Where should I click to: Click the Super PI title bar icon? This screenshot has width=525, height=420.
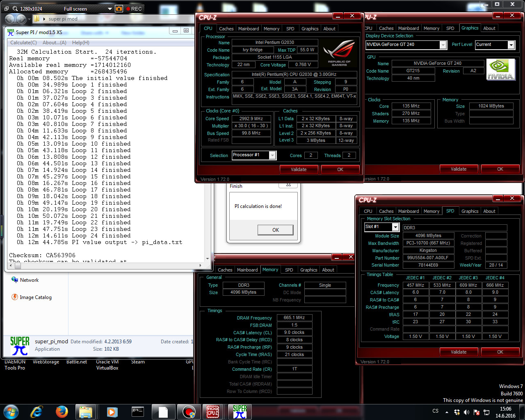[x=11, y=32]
